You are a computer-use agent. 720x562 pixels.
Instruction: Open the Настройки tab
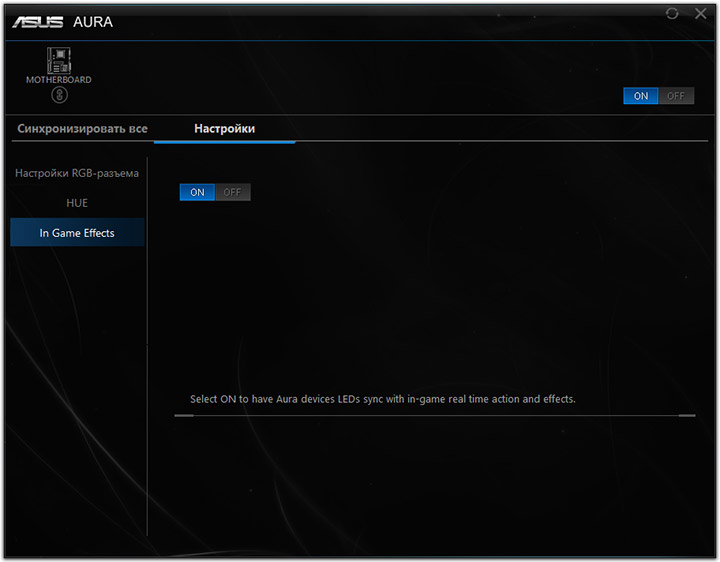pyautogui.click(x=225, y=129)
